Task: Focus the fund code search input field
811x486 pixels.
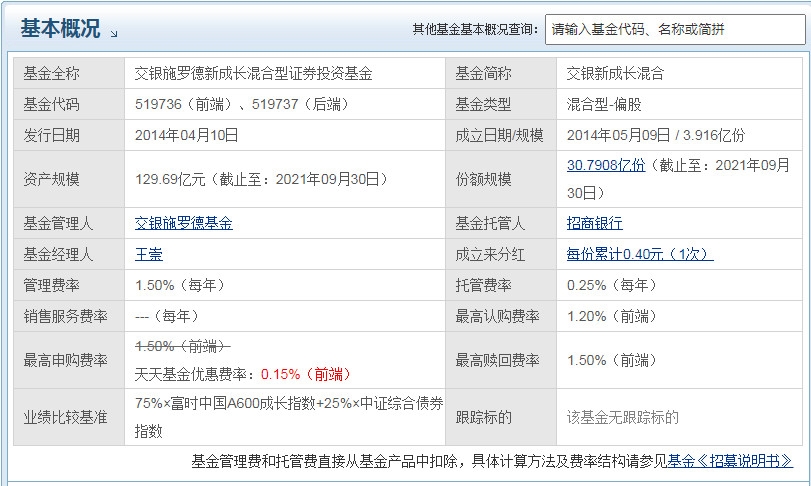Action: [675, 29]
